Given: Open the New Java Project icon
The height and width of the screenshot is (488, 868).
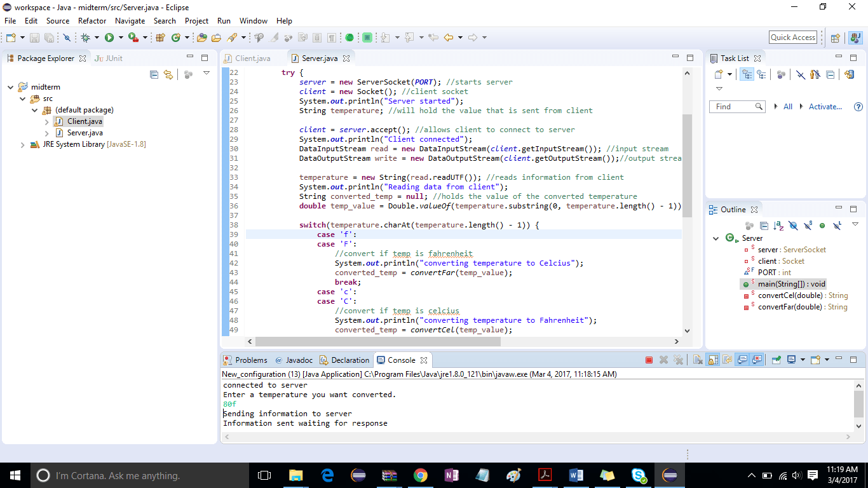Looking at the screenshot, I should pyautogui.click(x=161, y=37).
